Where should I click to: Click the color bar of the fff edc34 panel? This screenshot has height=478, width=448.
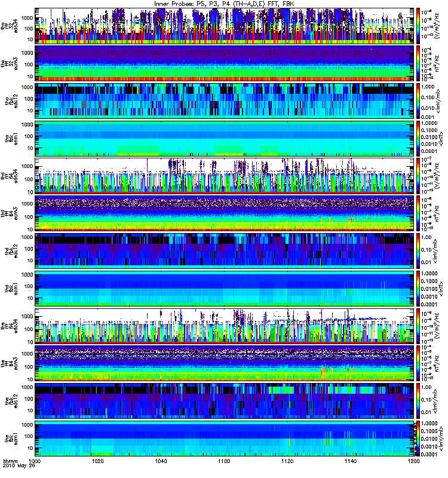point(418,326)
